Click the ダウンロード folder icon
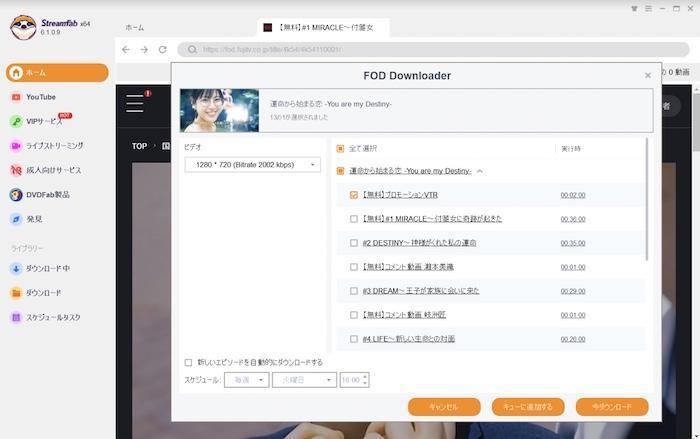This screenshot has width=700, height=439. click(16, 293)
